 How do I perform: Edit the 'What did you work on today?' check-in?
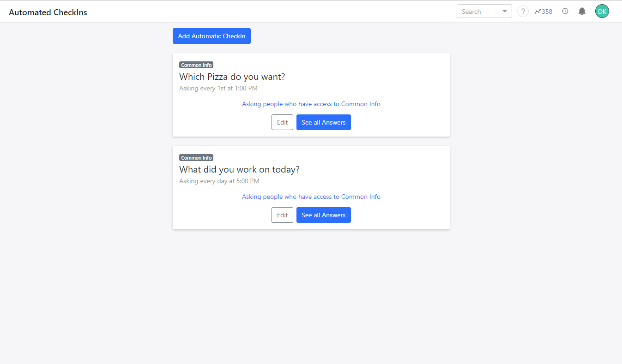(x=282, y=215)
